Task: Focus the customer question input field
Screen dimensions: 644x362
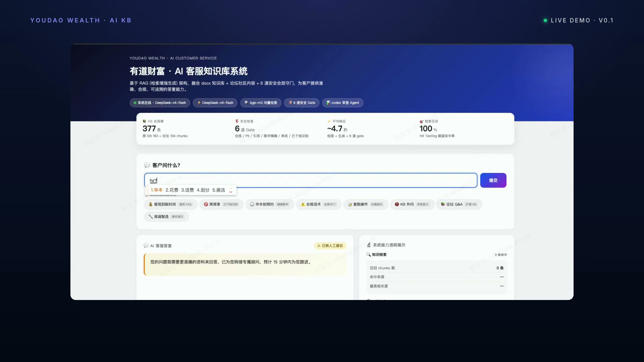Action: tap(311, 180)
